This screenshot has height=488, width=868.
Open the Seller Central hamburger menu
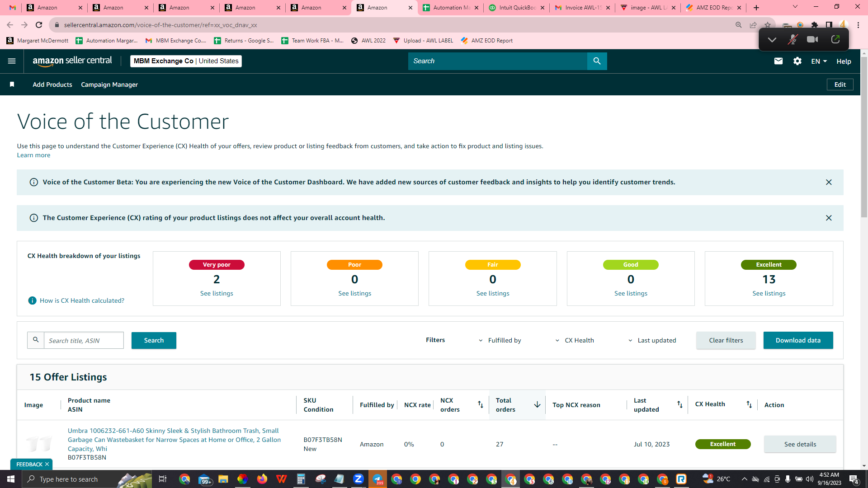pos(12,61)
